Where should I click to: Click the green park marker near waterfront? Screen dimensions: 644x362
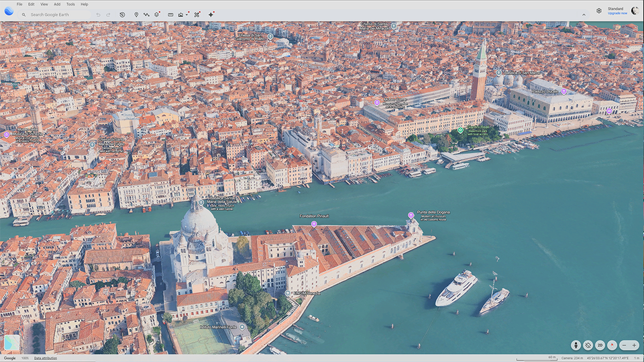point(460,130)
